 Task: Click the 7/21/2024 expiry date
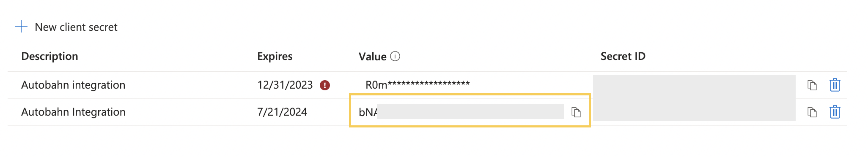282,112
